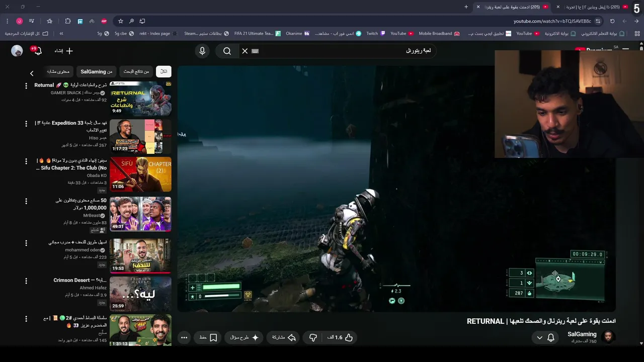Clear the YouTube search box text
Image resolution: width=644 pixels, height=362 pixels.
pos(245,51)
